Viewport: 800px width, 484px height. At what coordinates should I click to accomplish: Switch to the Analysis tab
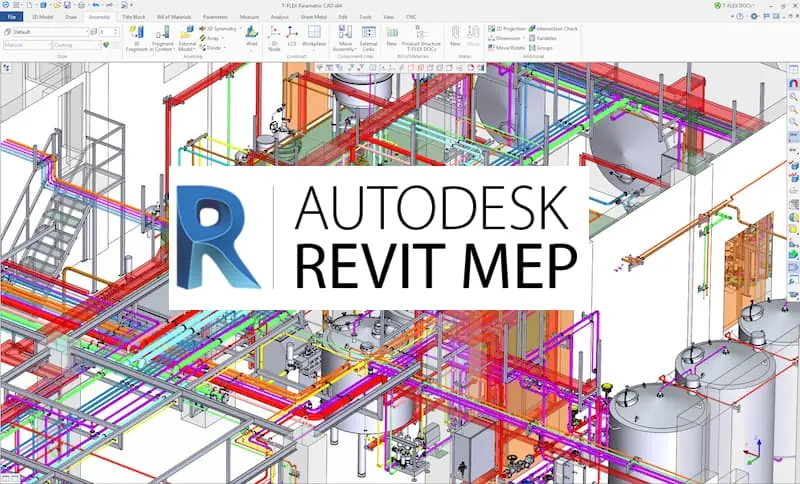(280, 17)
